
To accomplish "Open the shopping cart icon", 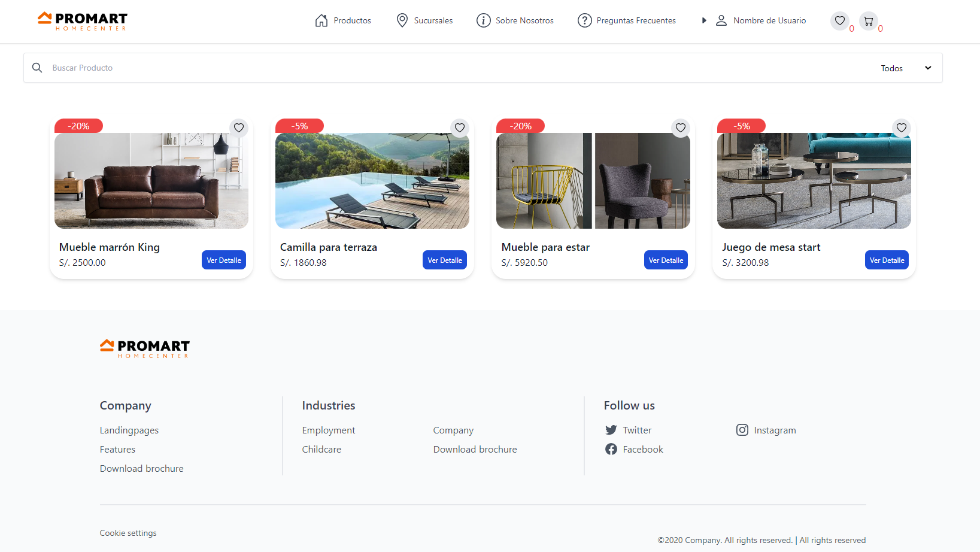I will pyautogui.click(x=869, y=21).
